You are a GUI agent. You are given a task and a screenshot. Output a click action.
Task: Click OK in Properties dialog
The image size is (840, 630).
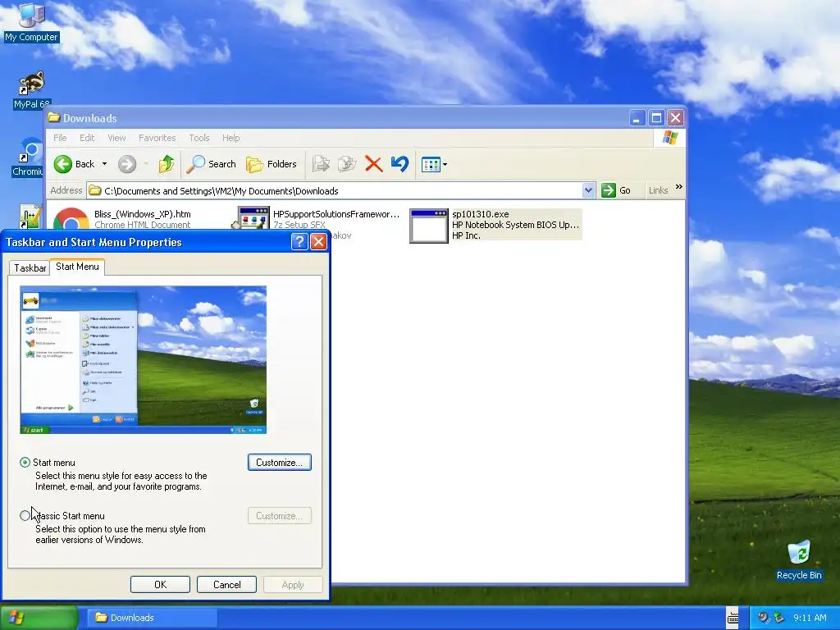pyautogui.click(x=160, y=584)
